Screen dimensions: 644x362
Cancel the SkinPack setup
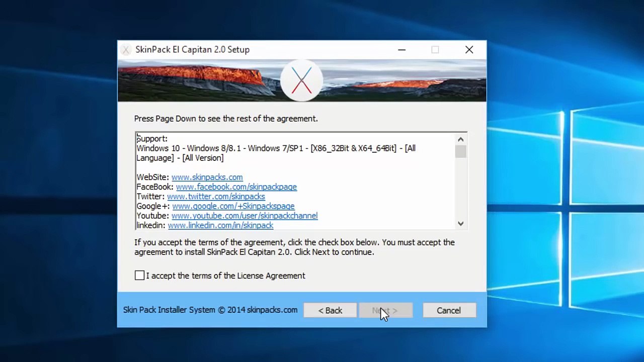pos(449,311)
